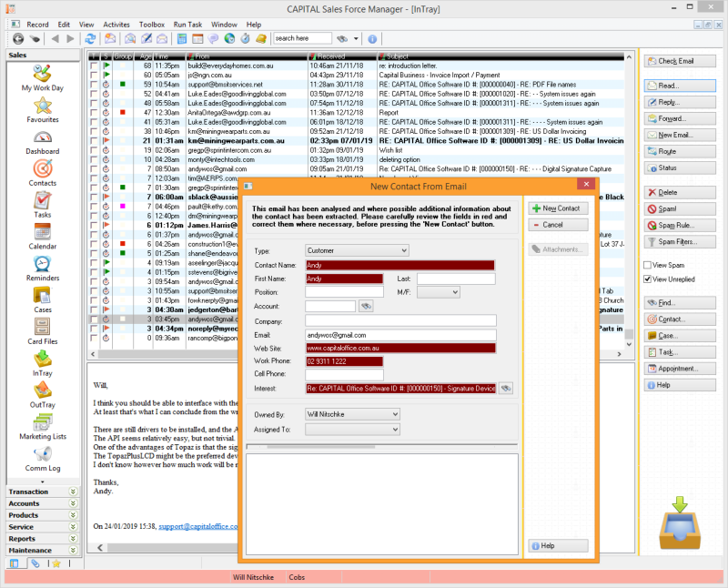Tick checkbox for gregp@sprintintercom.com.au 02:06am row
This screenshot has height=588, width=728.
pyautogui.click(x=95, y=150)
